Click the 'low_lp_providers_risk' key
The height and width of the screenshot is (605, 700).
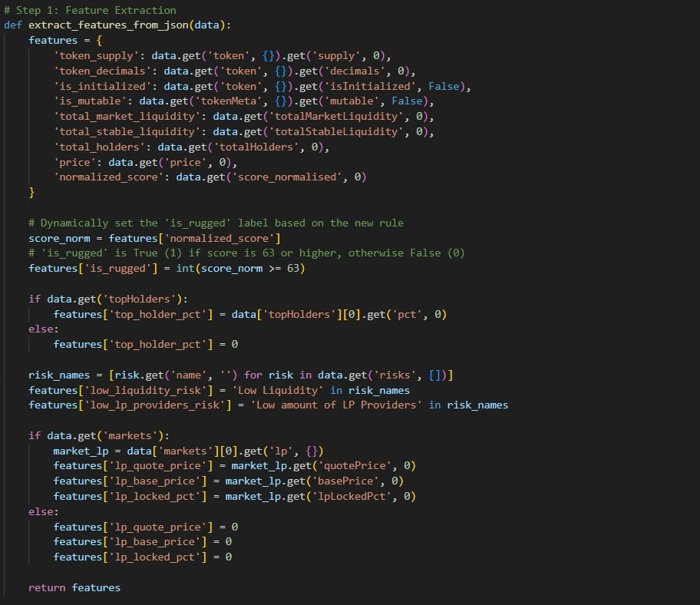[x=155, y=405]
